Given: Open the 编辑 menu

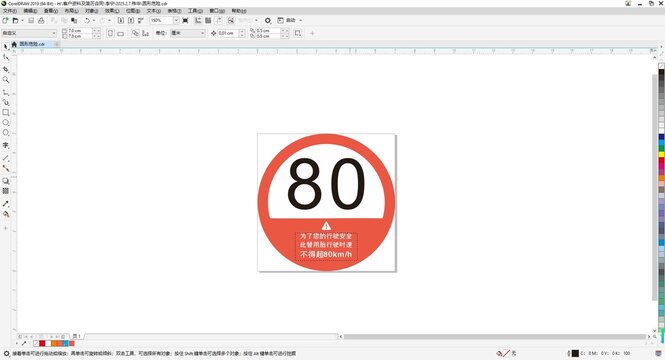Looking at the screenshot, I should [30, 11].
